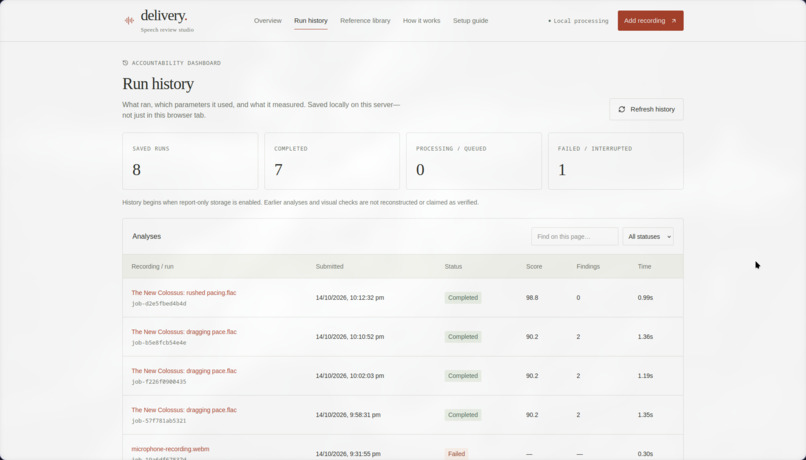Click the arrow icon on Add recording

pyautogui.click(x=674, y=21)
